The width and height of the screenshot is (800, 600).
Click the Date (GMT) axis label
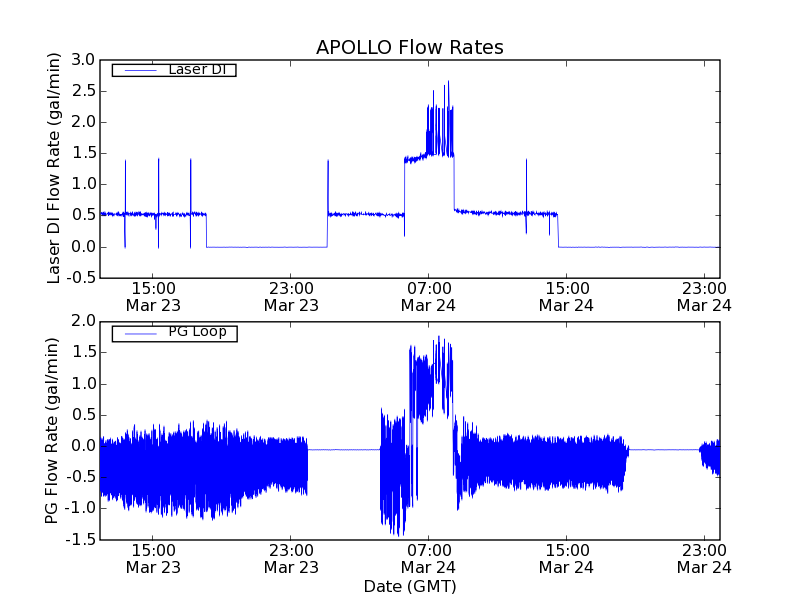tap(410, 586)
